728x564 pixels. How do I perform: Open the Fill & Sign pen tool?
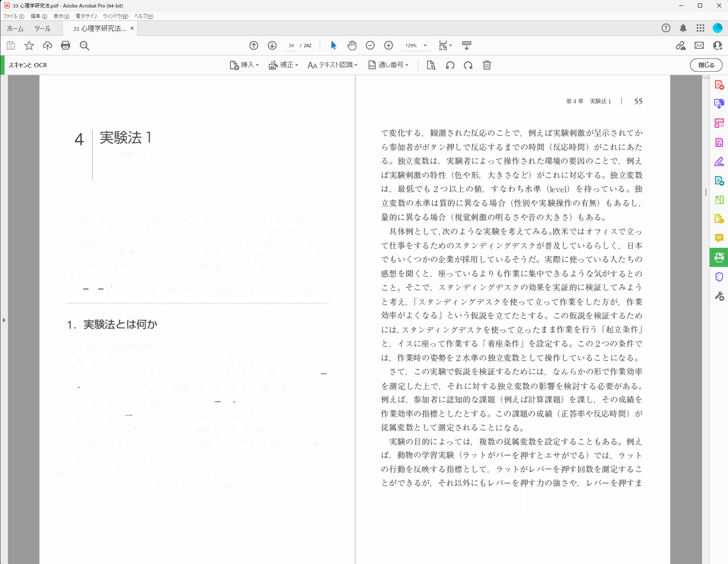coord(719,162)
